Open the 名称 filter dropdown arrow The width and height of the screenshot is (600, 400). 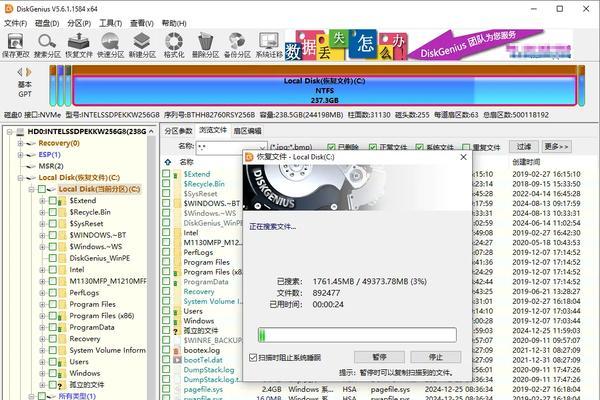tap(262, 147)
